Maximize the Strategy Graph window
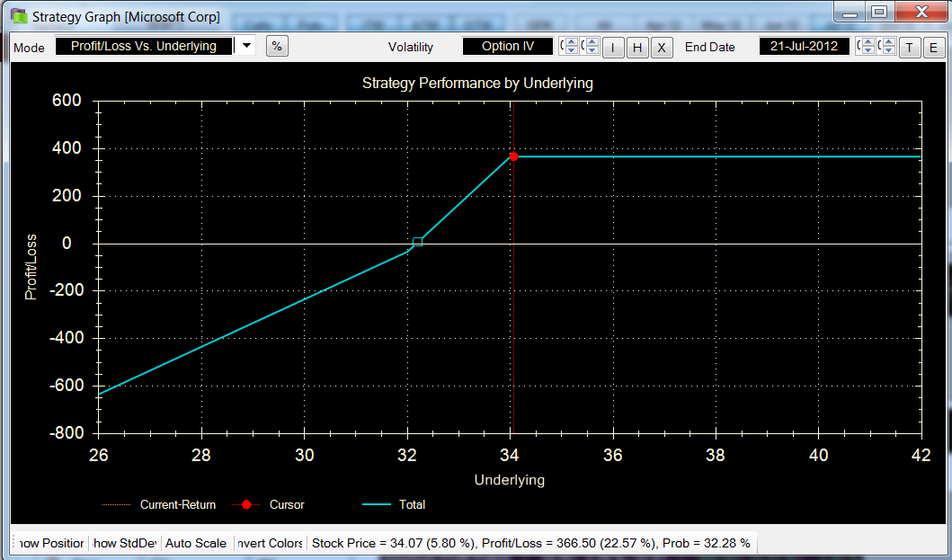 click(878, 13)
